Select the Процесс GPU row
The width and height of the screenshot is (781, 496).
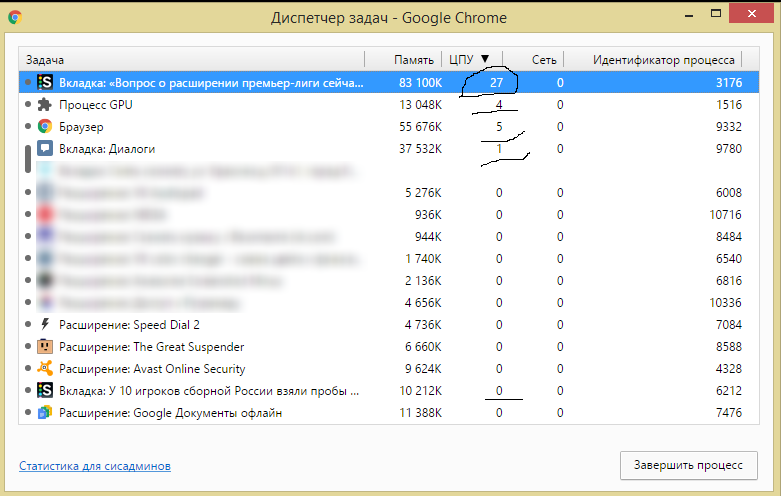click(x=389, y=105)
